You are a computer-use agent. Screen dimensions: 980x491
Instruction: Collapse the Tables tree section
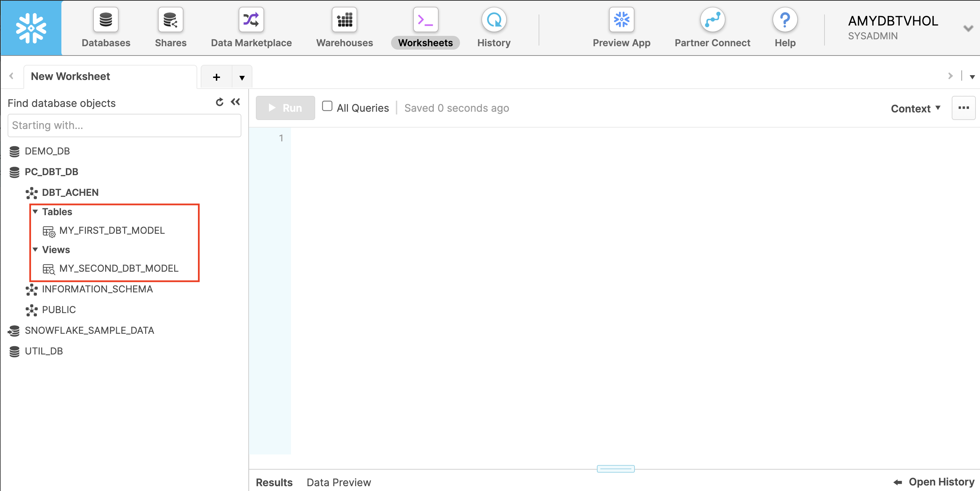pyautogui.click(x=36, y=211)
